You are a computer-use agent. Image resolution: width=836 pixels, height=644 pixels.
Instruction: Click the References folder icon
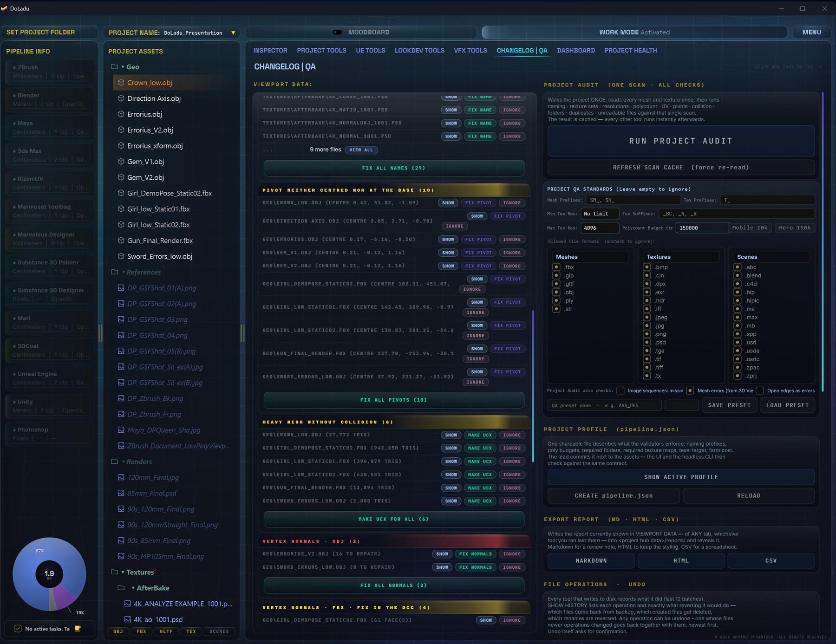click(114, 272)
